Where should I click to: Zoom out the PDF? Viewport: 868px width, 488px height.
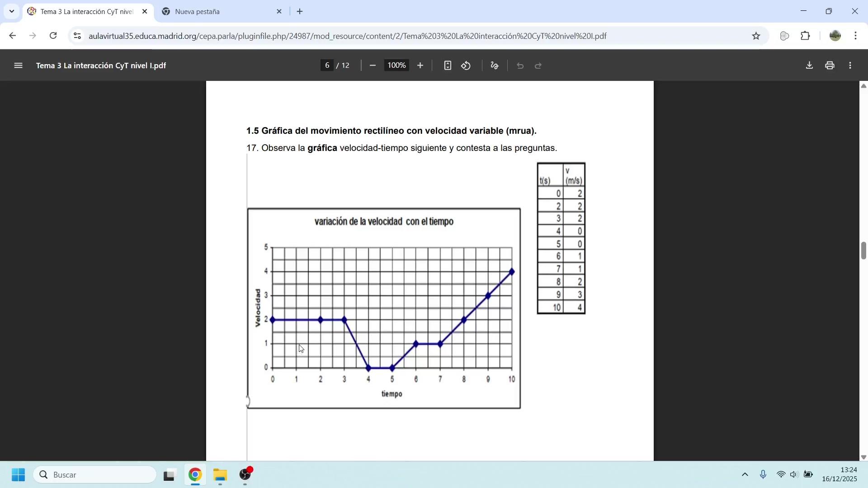tap(373, 66)
